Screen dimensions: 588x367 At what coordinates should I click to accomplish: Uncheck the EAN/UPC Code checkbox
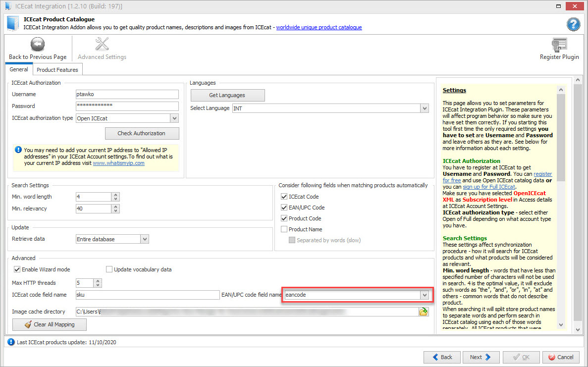(284, 208)
